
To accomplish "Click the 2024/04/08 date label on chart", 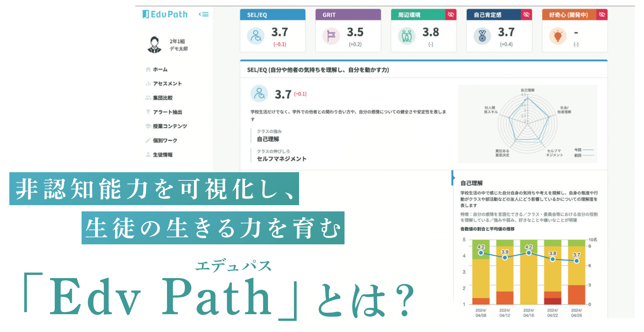I will pyautogui.click(x=481, y=313).
